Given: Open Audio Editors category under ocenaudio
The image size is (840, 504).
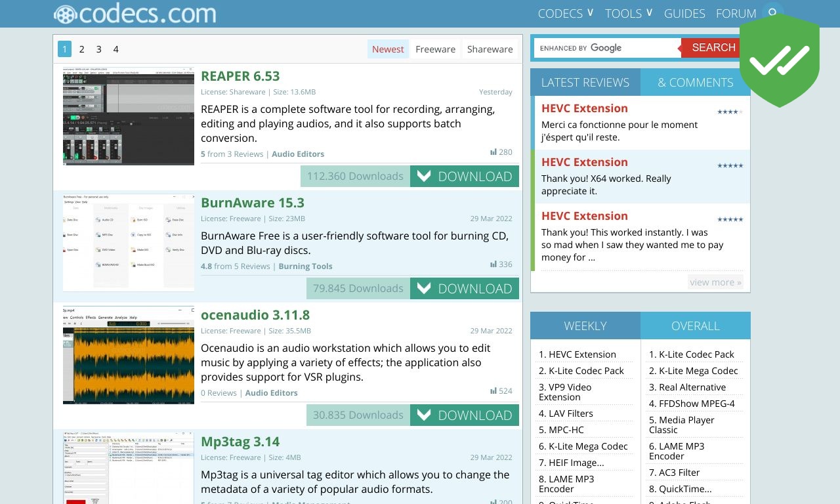Looking at the screenshot, I should point(271,393).
